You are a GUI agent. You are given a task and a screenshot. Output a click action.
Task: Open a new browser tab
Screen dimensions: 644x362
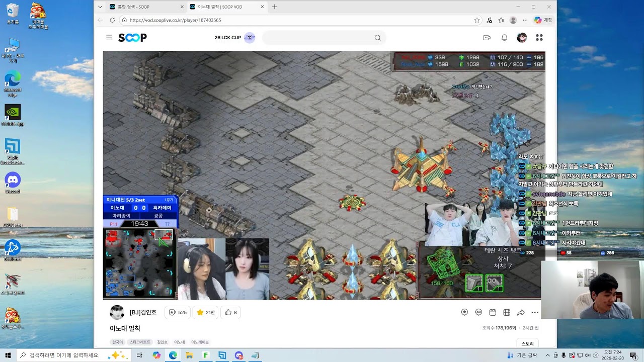pos(274,7)
